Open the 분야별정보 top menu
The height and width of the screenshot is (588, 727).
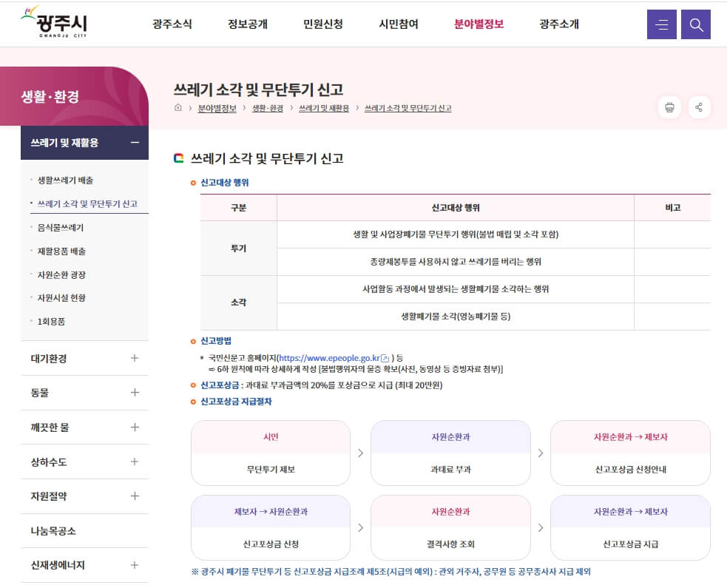point(479,24)
